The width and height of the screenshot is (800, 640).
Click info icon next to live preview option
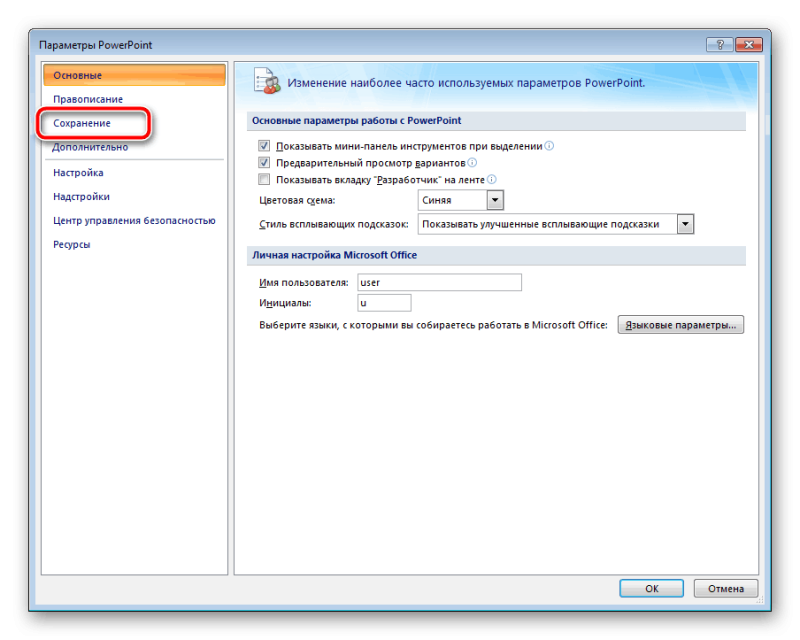pyautogui.click(x=472, y=163)
